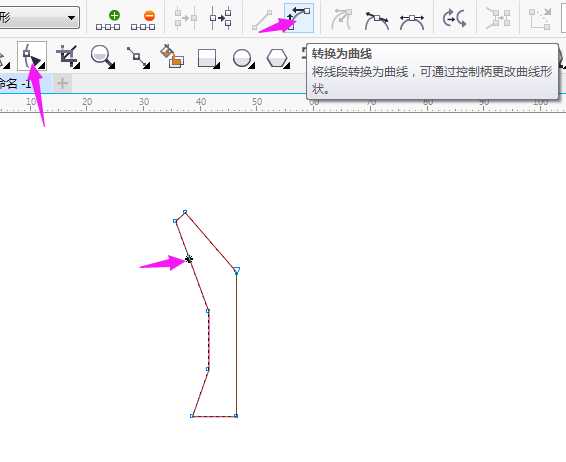Select the Rectangle tool

click(x=209, y=58)
